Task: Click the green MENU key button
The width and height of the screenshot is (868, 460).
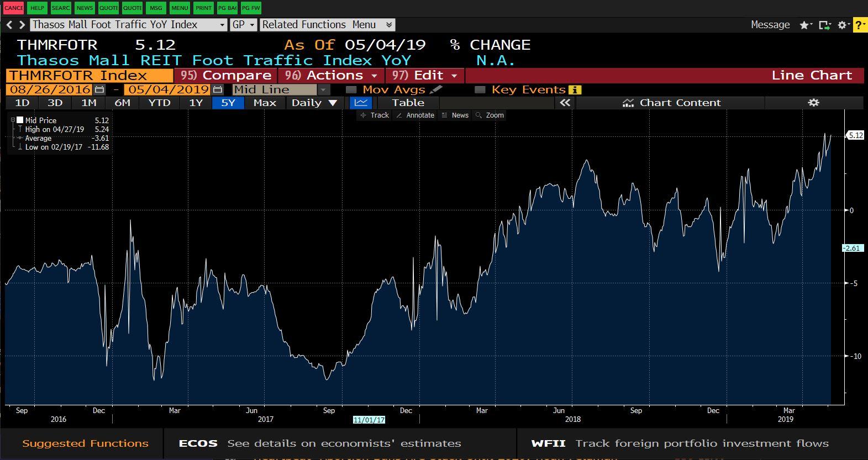Action: tap(180, 8)
